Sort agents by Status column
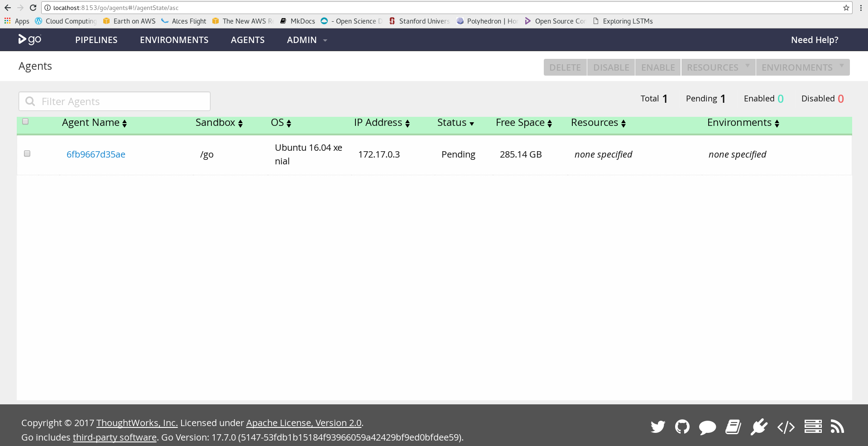The image size is (868, 446). (455, 123)
